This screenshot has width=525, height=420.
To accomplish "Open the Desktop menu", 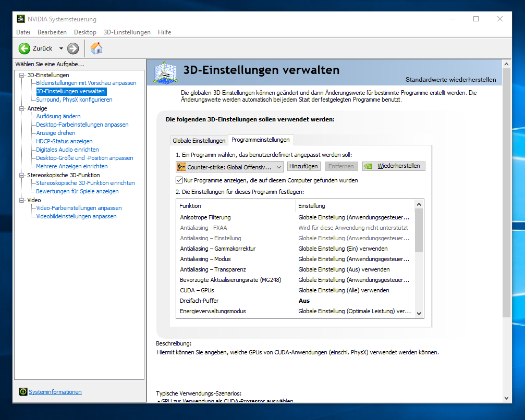I will 85,32.
